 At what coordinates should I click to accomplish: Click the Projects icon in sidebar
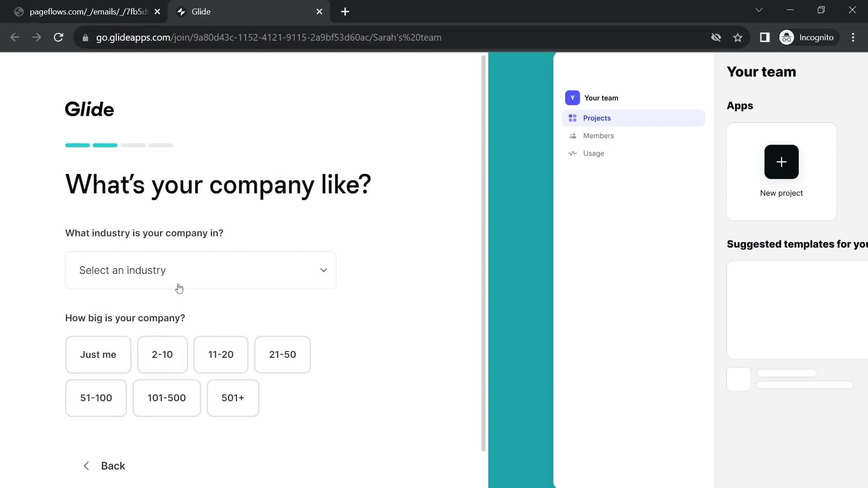coord(572,118)
